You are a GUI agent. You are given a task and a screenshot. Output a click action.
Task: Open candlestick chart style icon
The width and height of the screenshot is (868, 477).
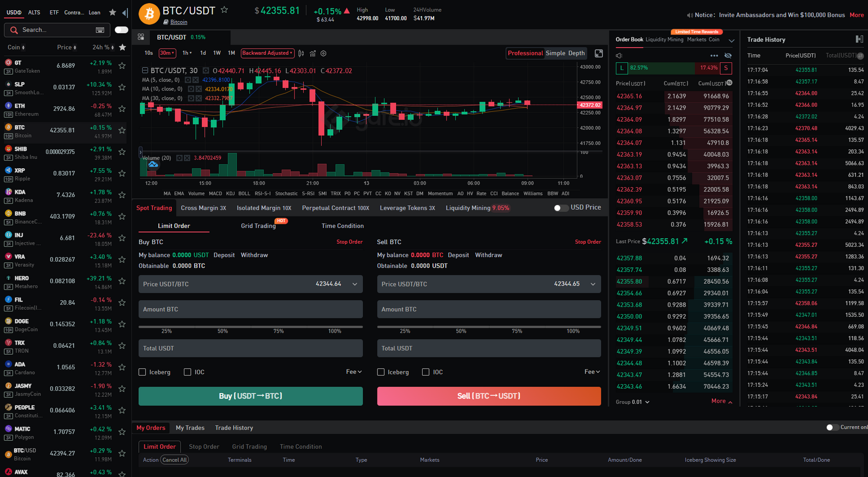pos(301,53)
